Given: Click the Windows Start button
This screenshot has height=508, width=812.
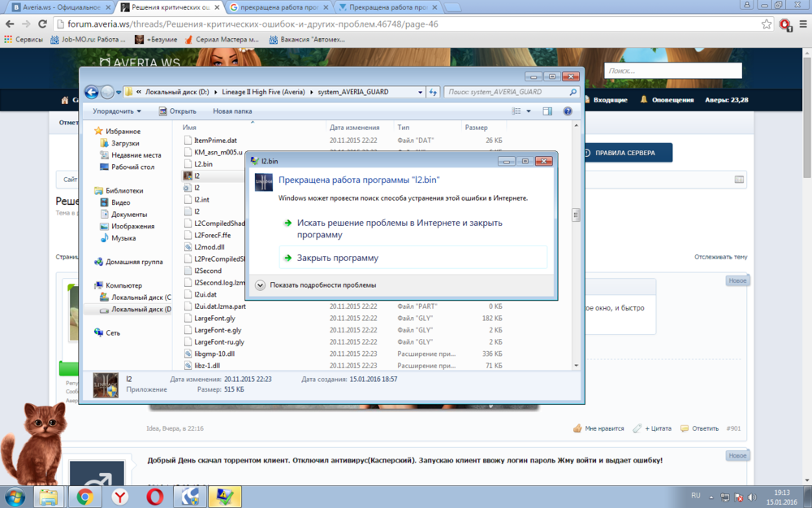Looking at the screenshot, I should pyautogui.click(x=15, y=496).
